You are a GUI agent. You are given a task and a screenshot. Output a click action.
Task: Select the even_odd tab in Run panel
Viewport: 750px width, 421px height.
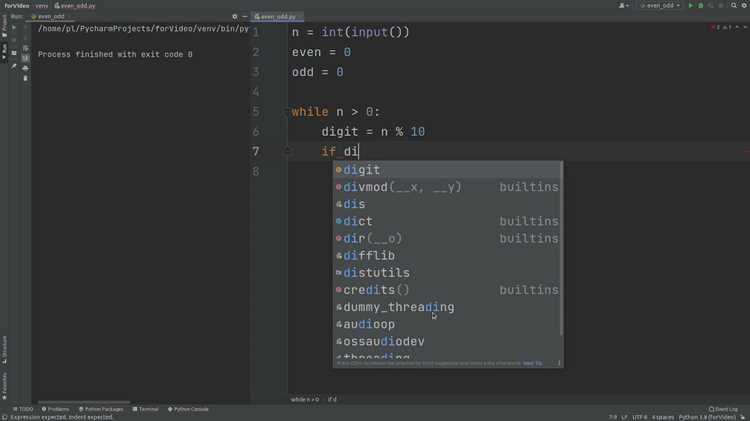[x=48, y=16]
